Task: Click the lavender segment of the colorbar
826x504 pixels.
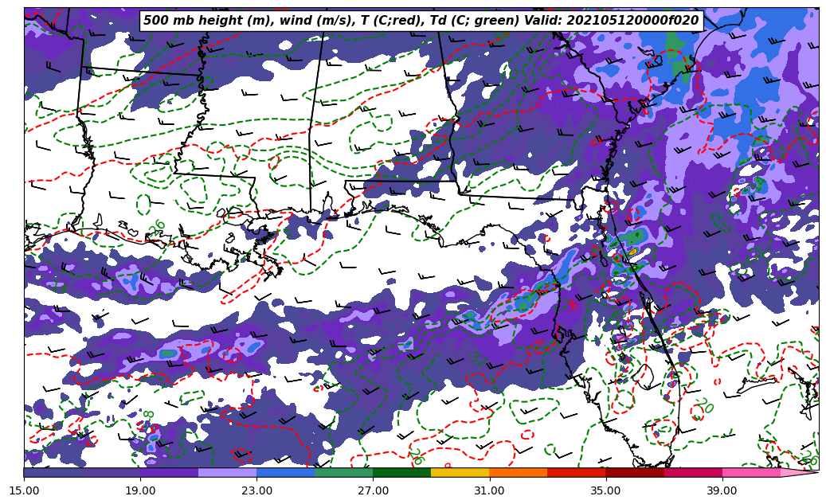Action: coord(228,472)
